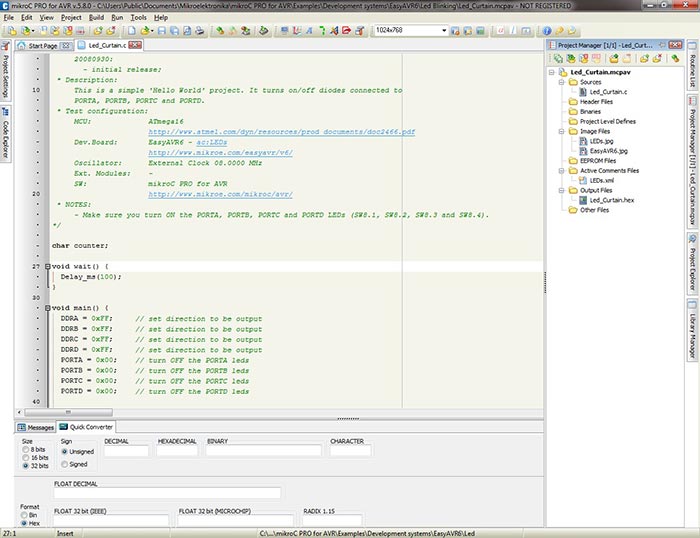This screenshot has width=700, height=538.
Task: Collapse the Sources folder node
Action: pos(562,82)
